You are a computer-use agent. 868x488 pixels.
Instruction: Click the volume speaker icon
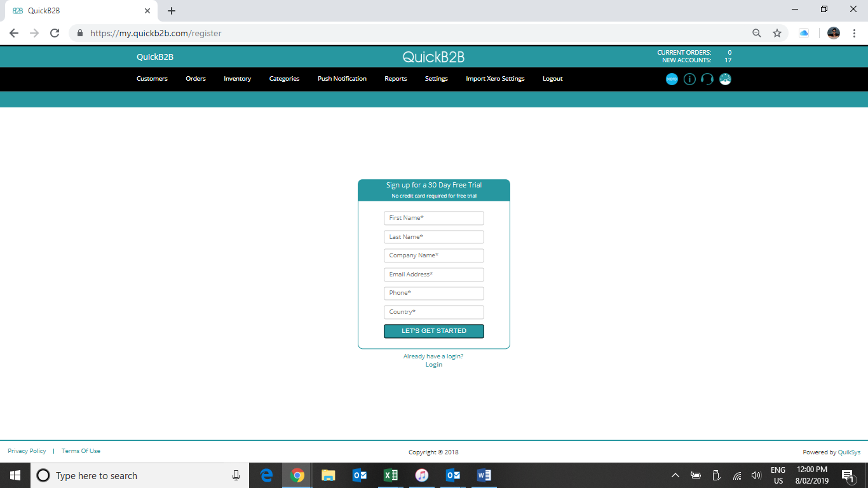(x=756, y=475)
